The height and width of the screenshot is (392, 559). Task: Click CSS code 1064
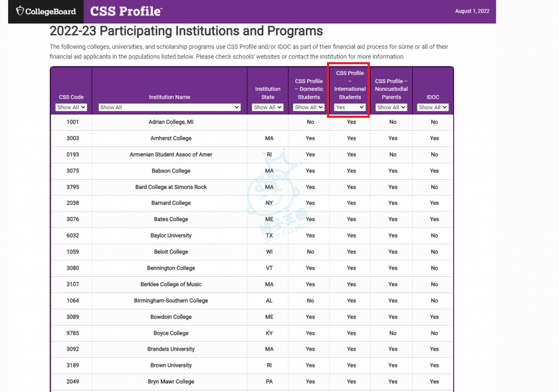pos(73,301)
